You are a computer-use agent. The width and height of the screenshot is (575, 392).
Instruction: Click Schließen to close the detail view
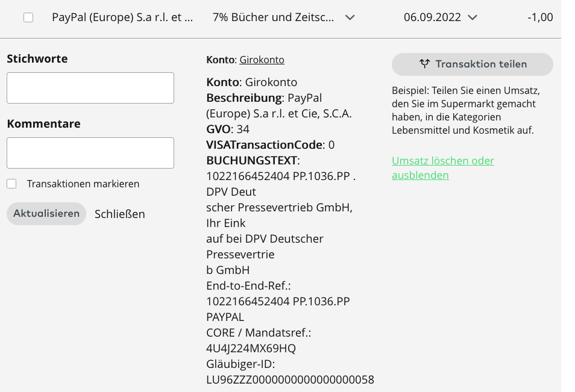pos(119,214)
